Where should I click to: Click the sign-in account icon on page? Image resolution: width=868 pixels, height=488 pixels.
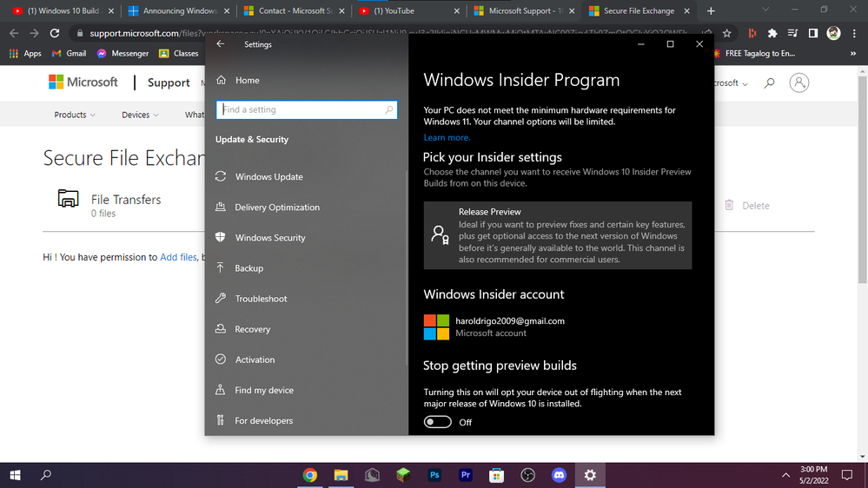click(x=798, y=82)
